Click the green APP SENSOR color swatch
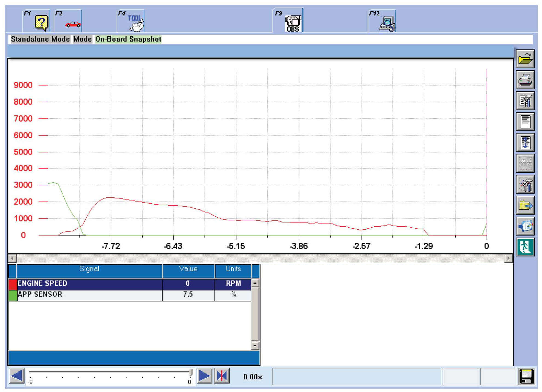Viewport: 542px width, 392px height. pos(13,295)
